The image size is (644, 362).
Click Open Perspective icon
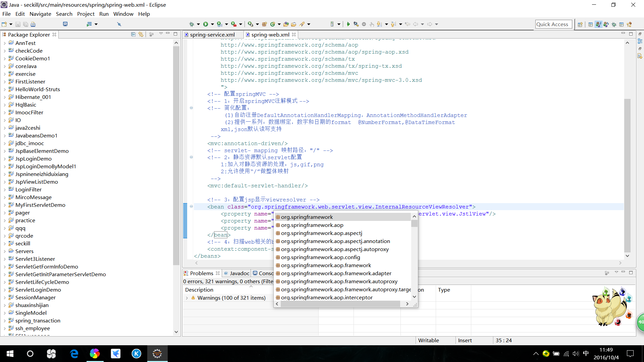pyautogui.click(x=580, y=24)
